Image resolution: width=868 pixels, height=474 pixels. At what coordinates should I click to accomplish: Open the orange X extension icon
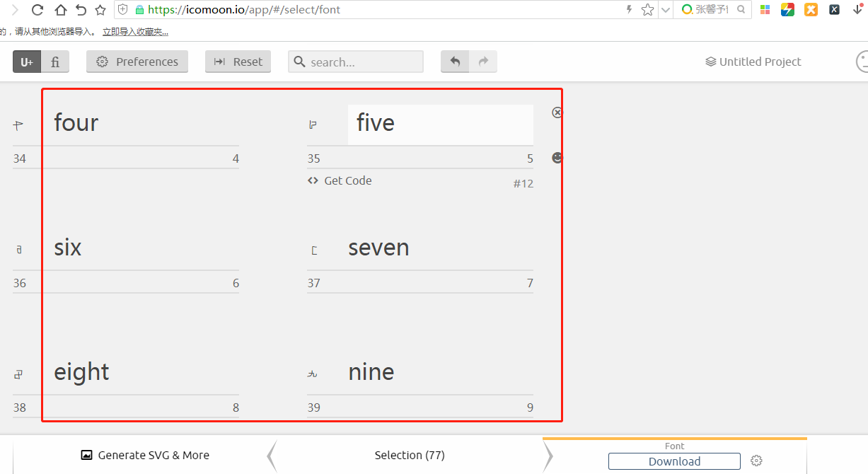(811, 10)
